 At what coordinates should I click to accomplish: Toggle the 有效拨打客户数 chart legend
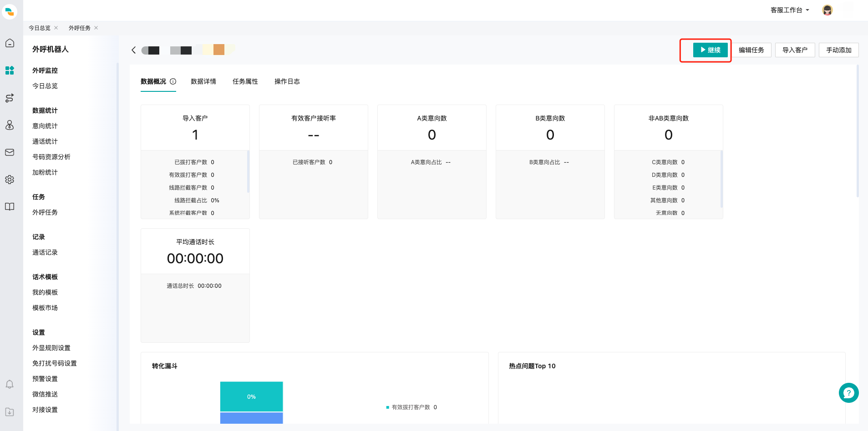click(x=411, y=407)
